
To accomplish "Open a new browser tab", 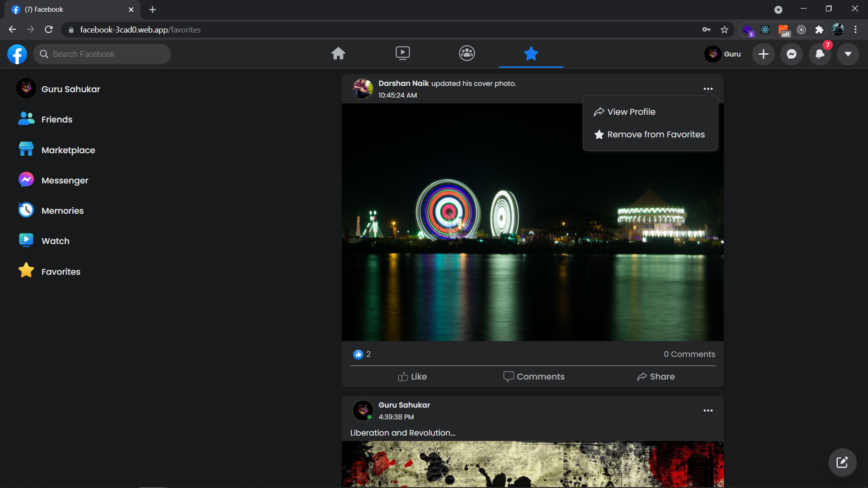I will [152, 9].
